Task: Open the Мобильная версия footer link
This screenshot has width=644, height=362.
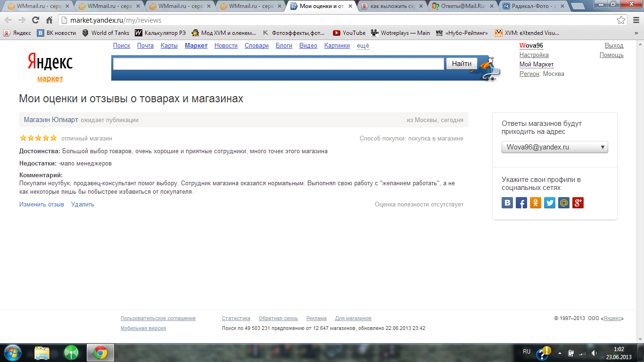Action: pos(143,329)
